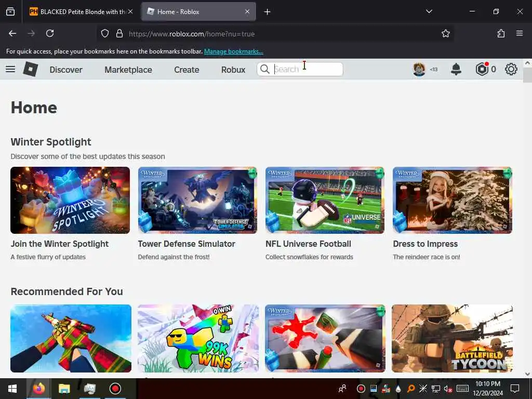Click the red record taskbar app icon

115,389
